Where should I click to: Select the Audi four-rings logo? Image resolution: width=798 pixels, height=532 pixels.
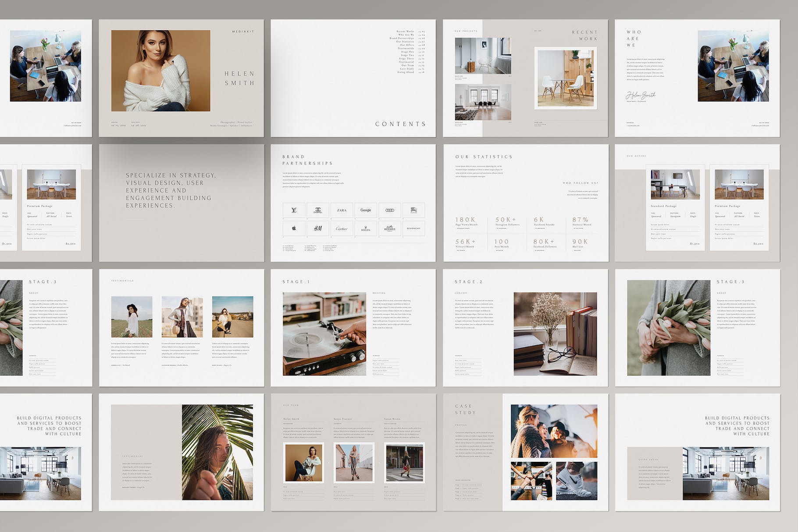[389, 210]
